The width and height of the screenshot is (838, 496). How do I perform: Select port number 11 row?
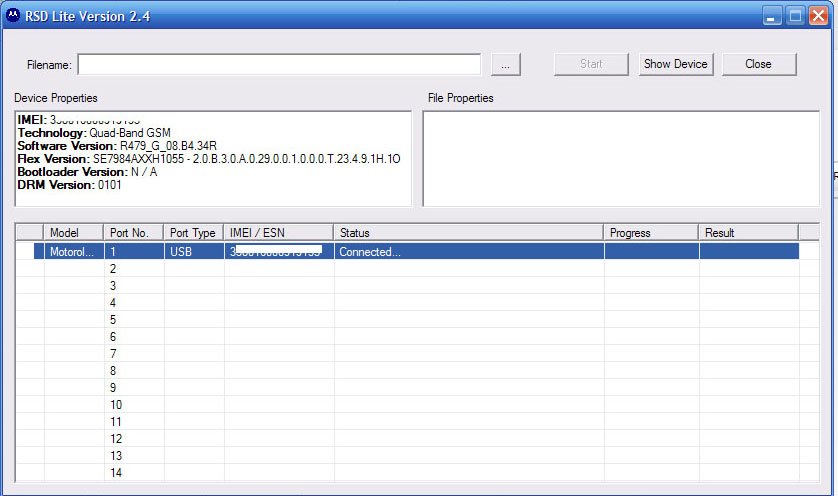click(417, 422)
